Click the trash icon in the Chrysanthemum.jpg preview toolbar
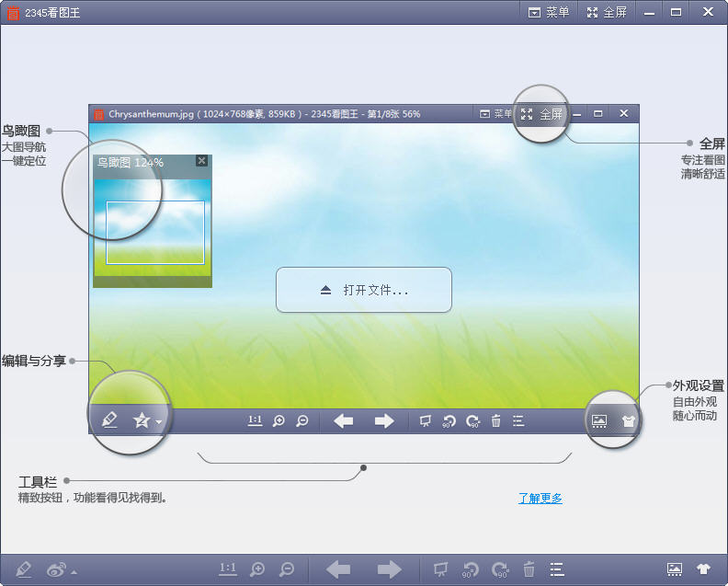This screenshot has width=728, height=586. [x=495, y=421]
